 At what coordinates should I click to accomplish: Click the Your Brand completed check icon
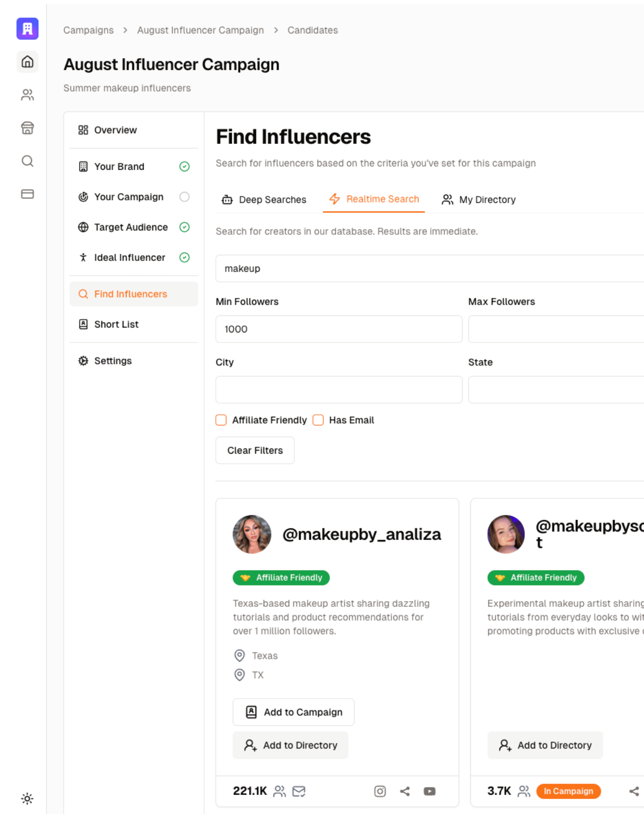coord(184,166)
